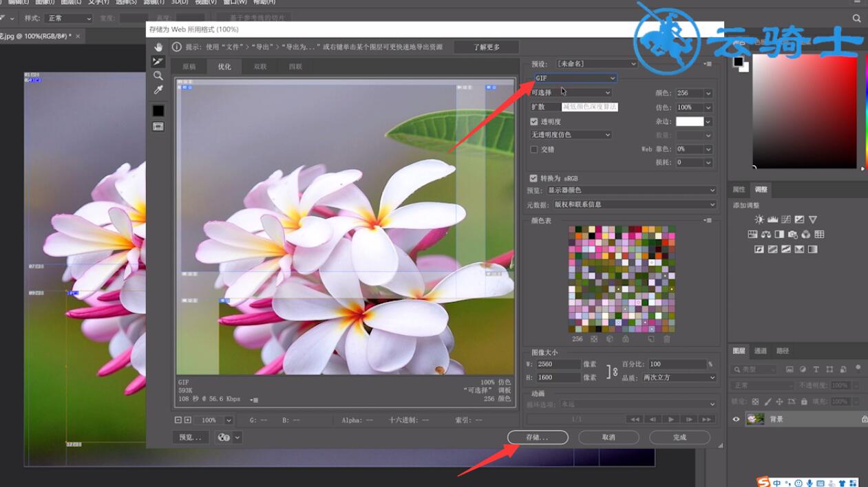Toggle the 透明度 transparency checkbox

click(533, 122)
